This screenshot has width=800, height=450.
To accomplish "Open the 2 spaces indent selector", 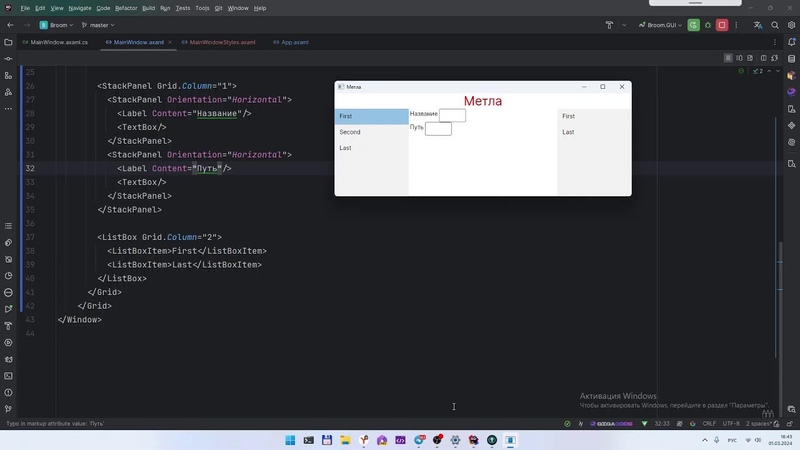I will coord(759,423).
